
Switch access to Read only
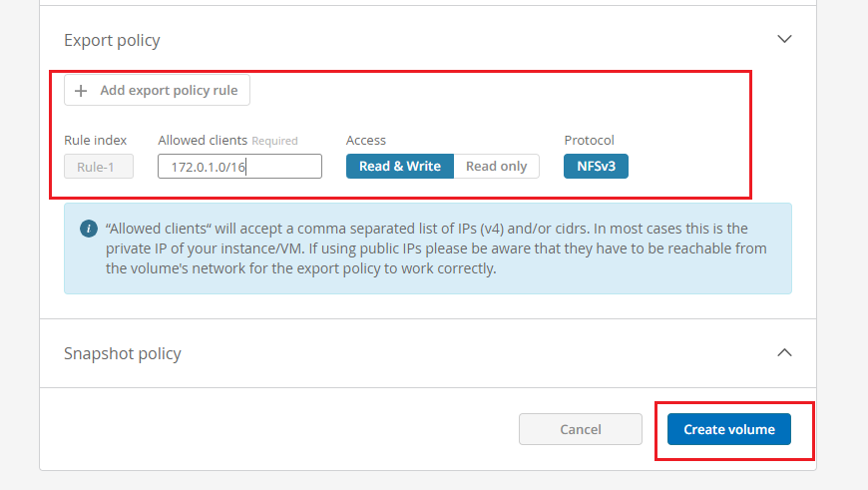[496, 166]
